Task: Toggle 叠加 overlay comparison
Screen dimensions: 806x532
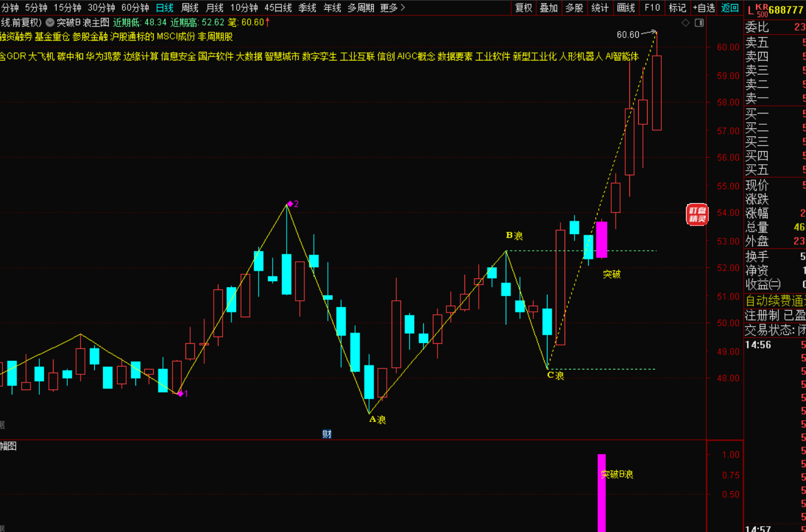Action: point(549,8)
